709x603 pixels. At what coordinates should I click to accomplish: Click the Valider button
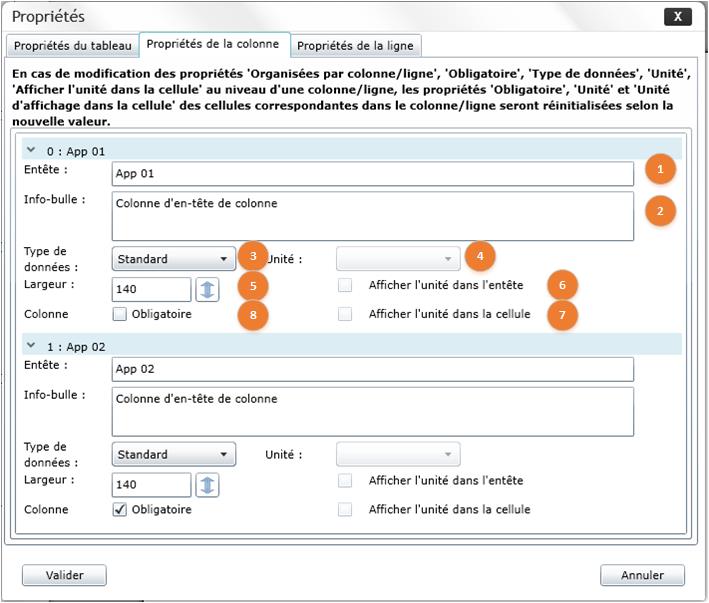coord(64,575)
